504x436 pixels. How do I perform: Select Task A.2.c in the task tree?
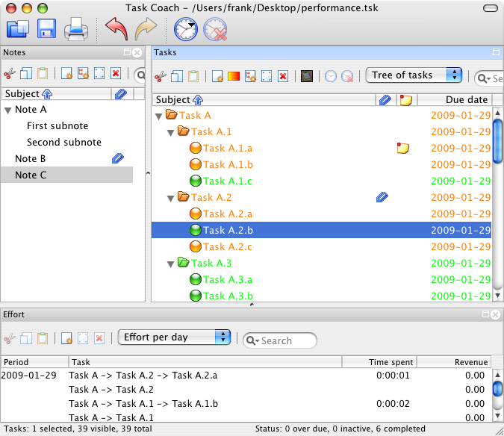[228, 247]
